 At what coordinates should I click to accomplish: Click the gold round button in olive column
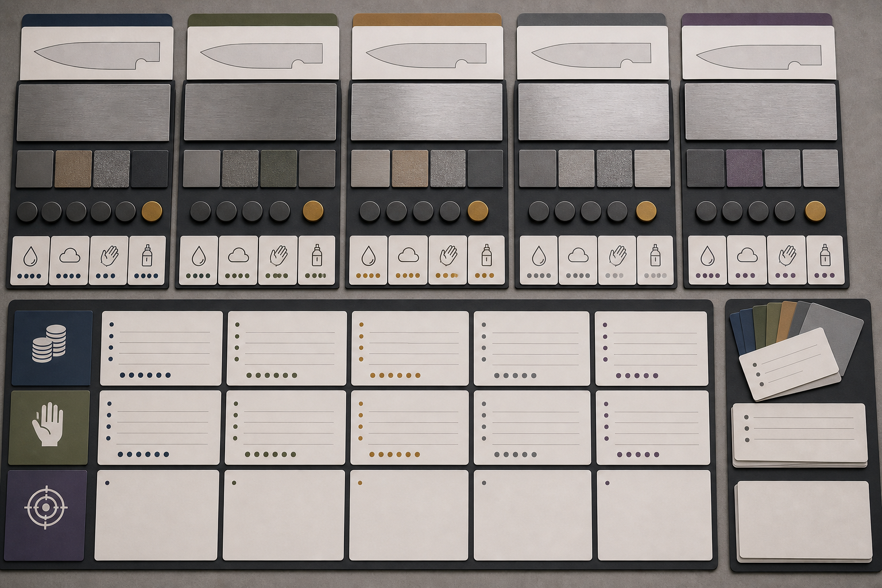[313, 211]
